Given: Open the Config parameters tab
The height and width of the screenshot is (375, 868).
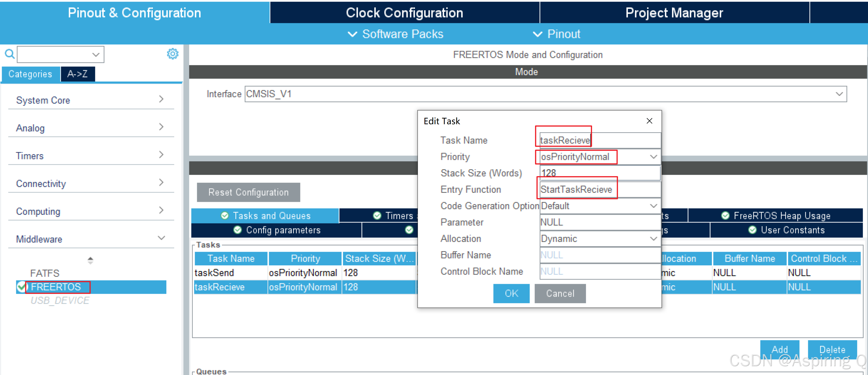Looking at the screenshot, I should click(x=277, y=230).
